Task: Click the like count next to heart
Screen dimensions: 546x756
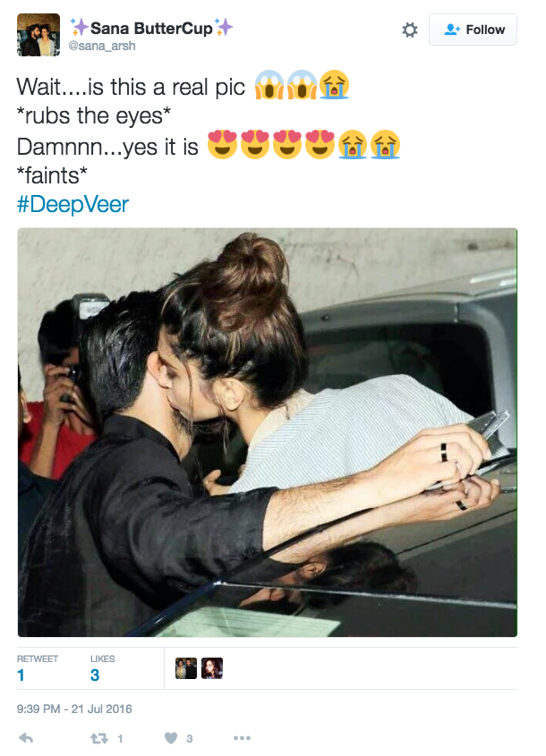Action: tap(190, 739)
